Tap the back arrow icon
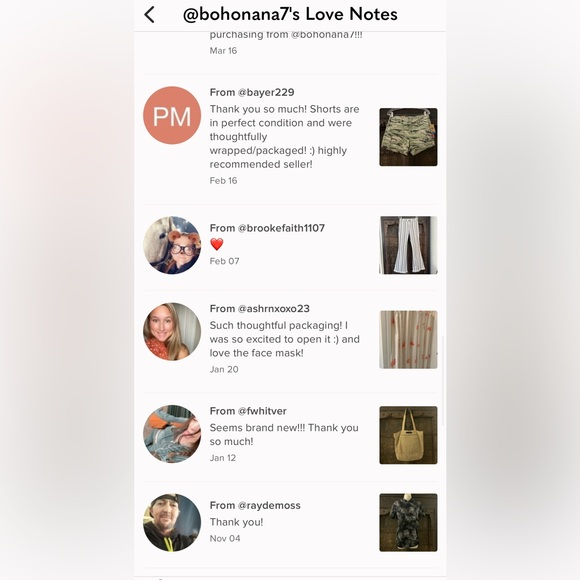This screenshot has width=580, height=580. (x=149, y=15)
